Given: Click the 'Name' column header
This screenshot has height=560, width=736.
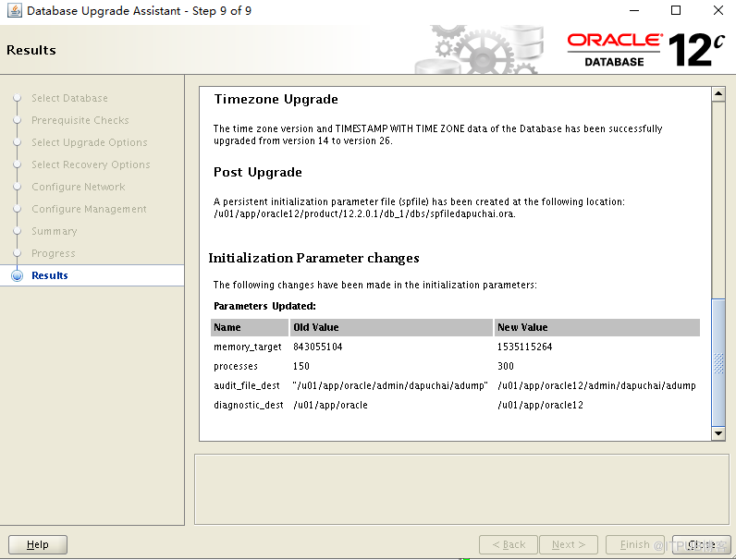Looking at the screenshot, I should pos(250,327).
